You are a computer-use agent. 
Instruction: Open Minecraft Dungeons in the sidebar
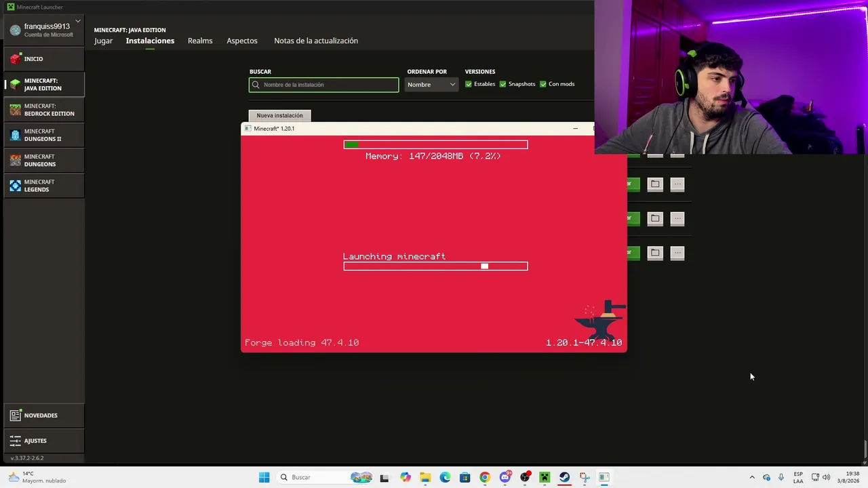(44, 160)
